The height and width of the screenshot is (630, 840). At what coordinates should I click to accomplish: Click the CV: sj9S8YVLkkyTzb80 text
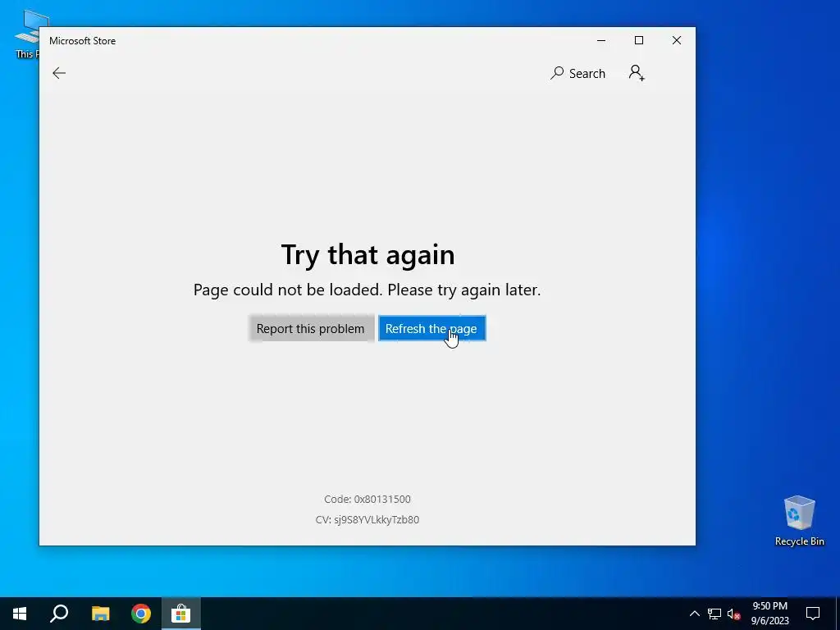pyautogui.click(x=367, y=519)
